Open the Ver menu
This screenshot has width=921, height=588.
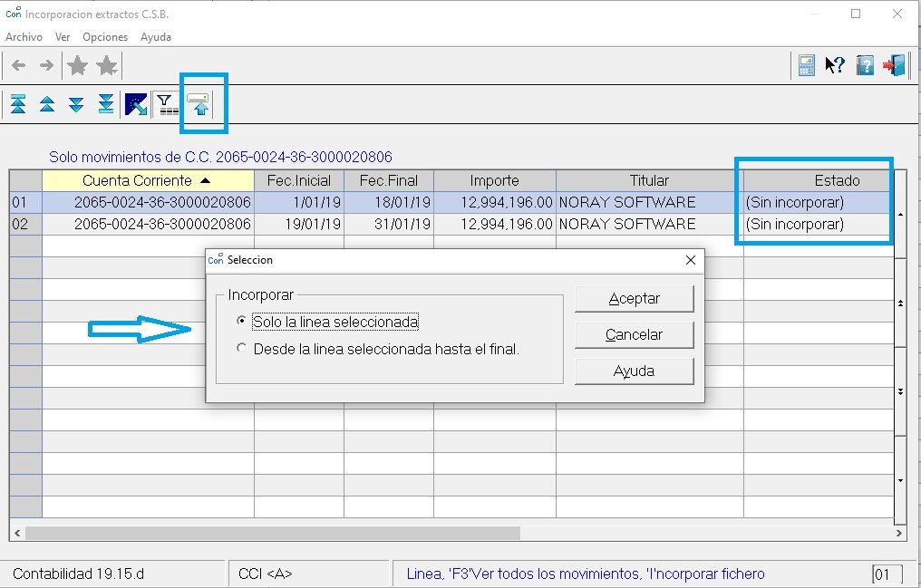tap(63, 37)
